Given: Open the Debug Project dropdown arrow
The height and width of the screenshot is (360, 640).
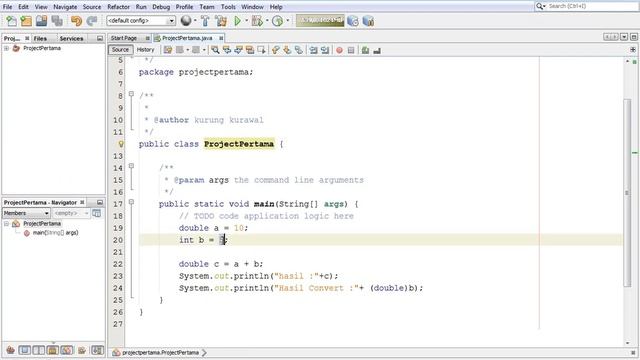Looking at the screenshot, I should tap(267, 20).
